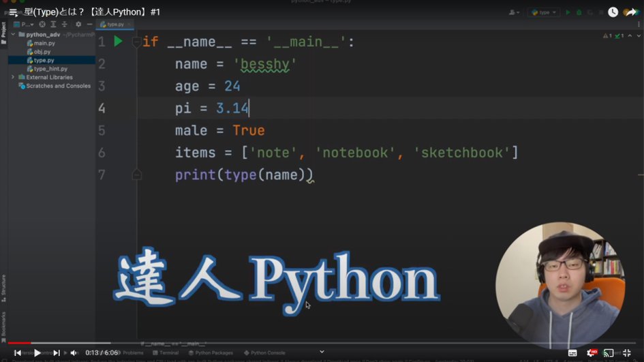Click line number 3 in the gutter

tap(102, 87)
